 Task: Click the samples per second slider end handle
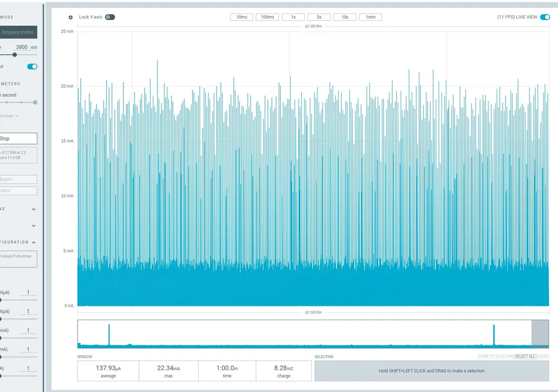point(35,102)
